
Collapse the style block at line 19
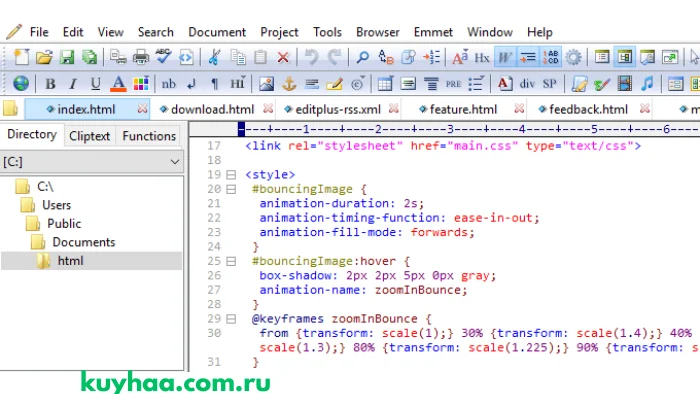coord(231,174)
